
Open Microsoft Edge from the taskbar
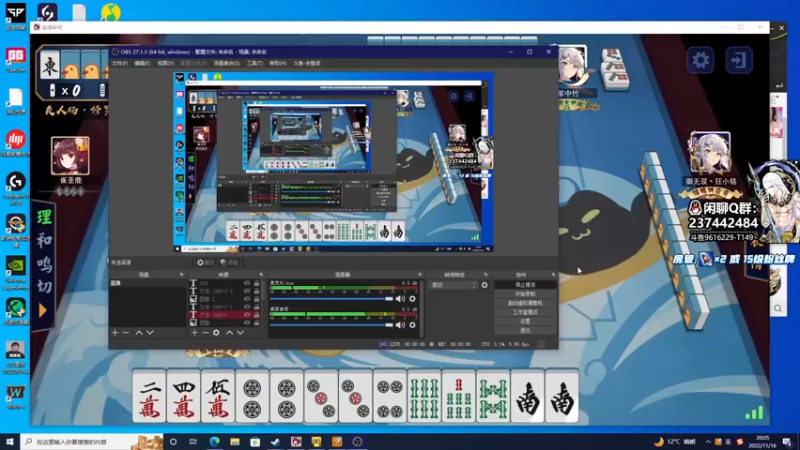point(214,441)
